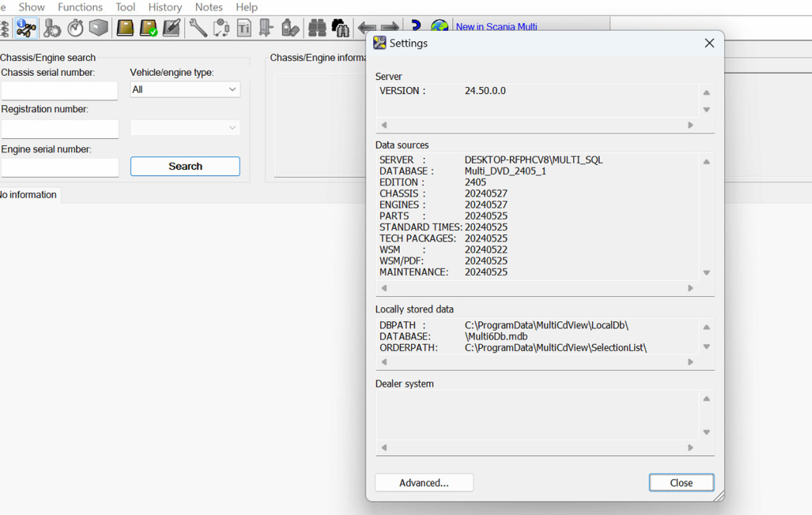Open the Functions menu
The width and height of the screenshot is (812, 515).
pyautogui.click(x=80, y=7)
